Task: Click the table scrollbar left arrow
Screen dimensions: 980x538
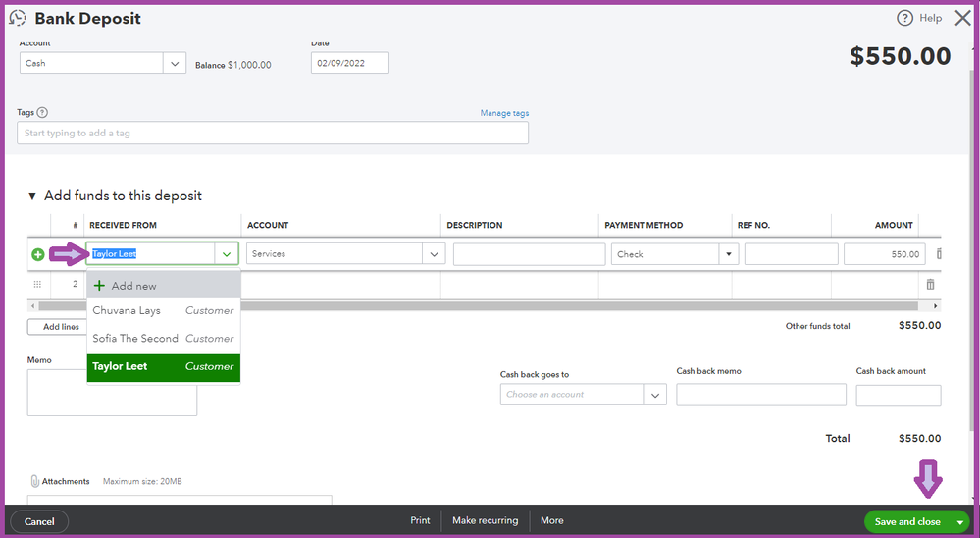Action: pyautogui.click(x=33, y=306)
